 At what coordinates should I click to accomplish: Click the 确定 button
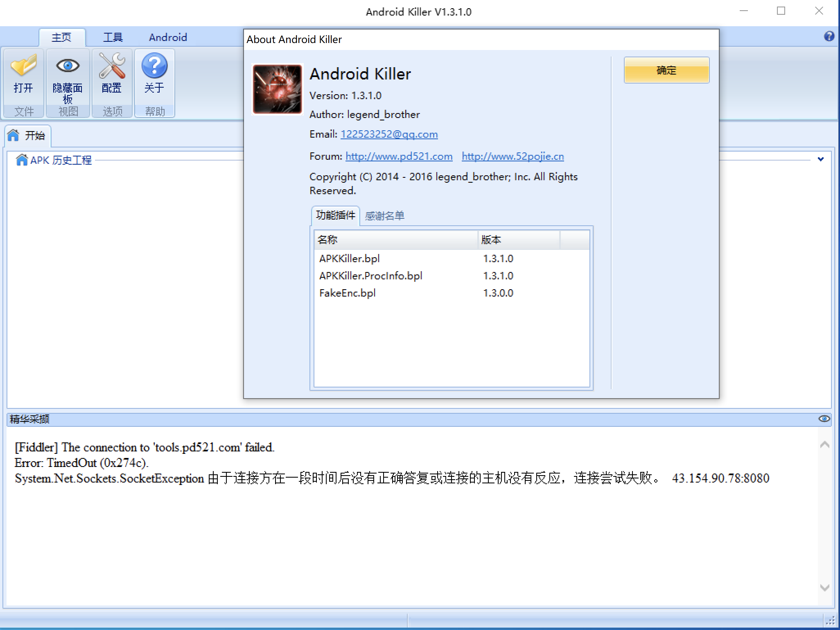click(x=666, y=70)
